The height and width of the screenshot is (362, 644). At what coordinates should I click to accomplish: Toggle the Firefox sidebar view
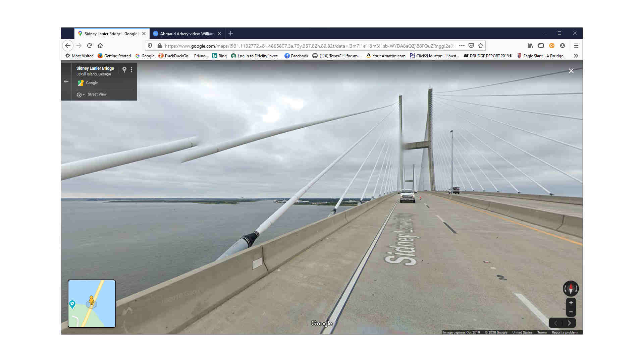click(541, 46)
